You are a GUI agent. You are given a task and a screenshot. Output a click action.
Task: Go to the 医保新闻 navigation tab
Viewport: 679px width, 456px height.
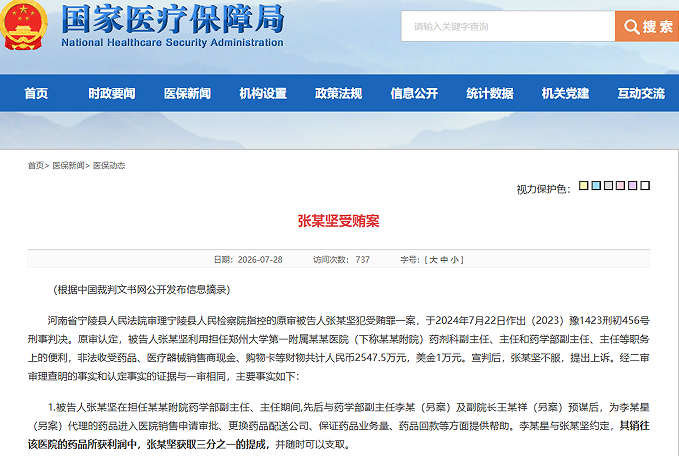[x=187, y=93]
